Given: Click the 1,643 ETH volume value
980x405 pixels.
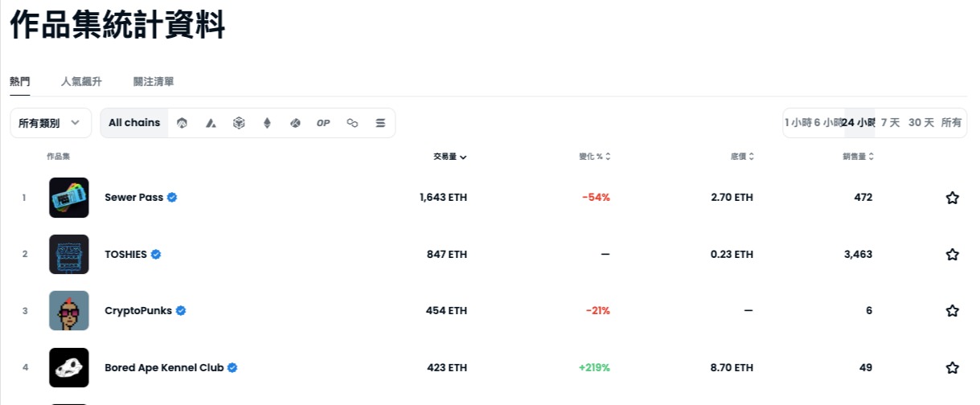Looking at the screenshot, I should (x=443, y=198).
